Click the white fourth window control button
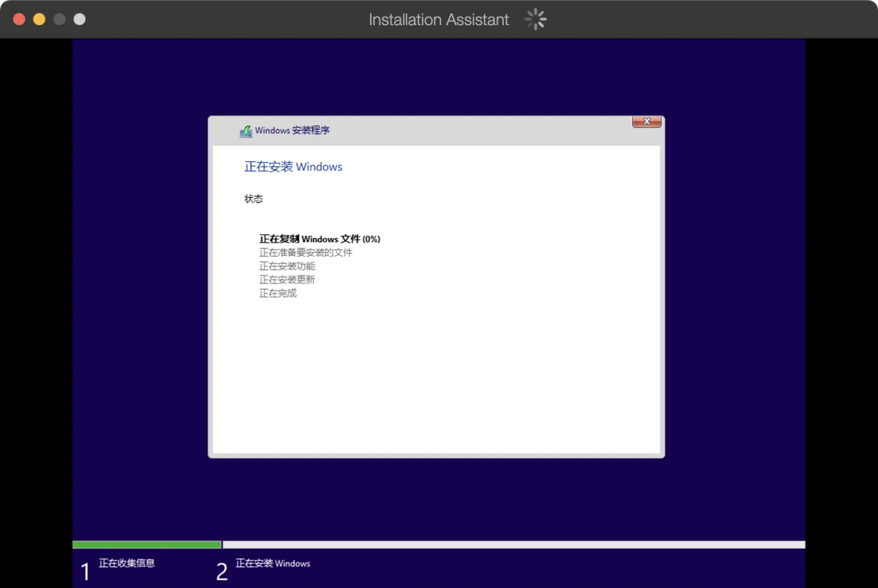 coord(80,19)
